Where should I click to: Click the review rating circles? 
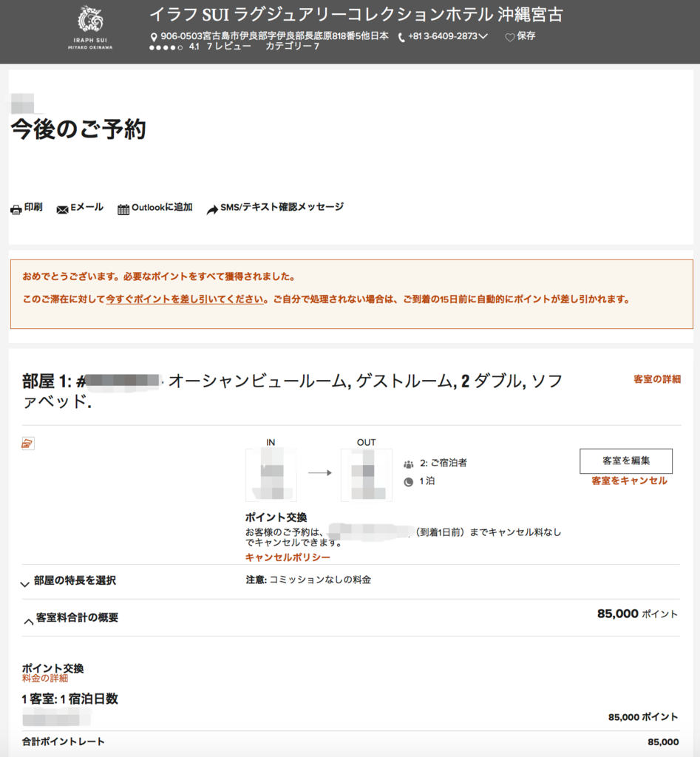click(166, 47)
